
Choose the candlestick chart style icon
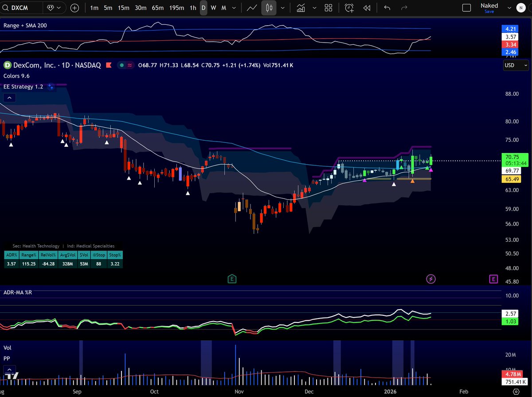269,8
